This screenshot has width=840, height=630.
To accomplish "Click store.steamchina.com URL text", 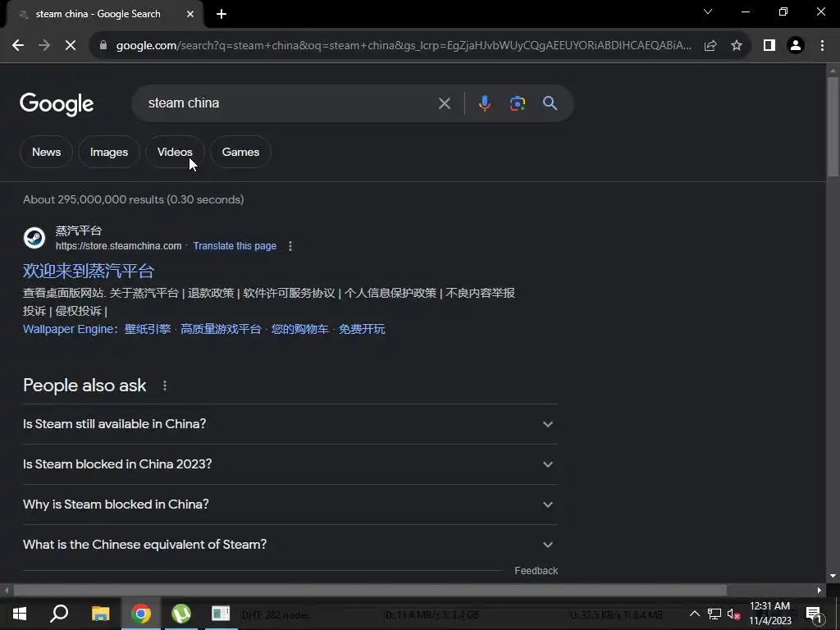I will 118,246.
